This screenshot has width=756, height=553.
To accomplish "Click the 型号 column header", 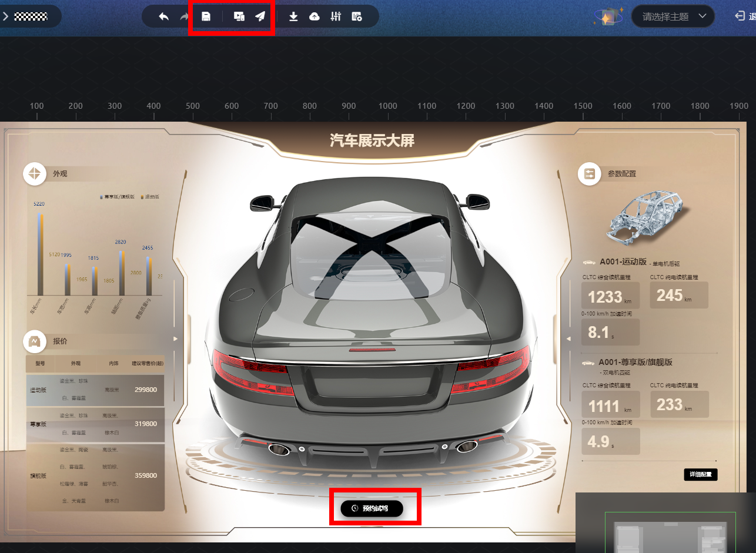I will (40, 364).
